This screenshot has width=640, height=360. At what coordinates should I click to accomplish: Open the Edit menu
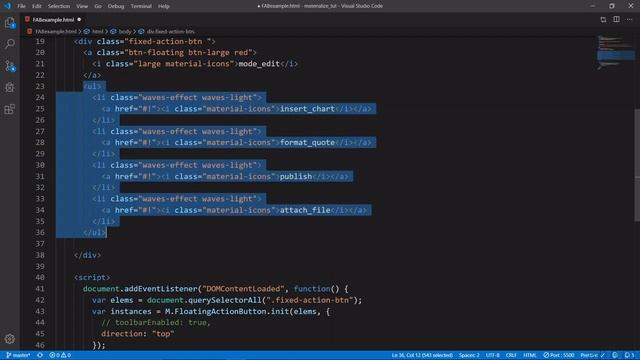click(x=37, y=6)
